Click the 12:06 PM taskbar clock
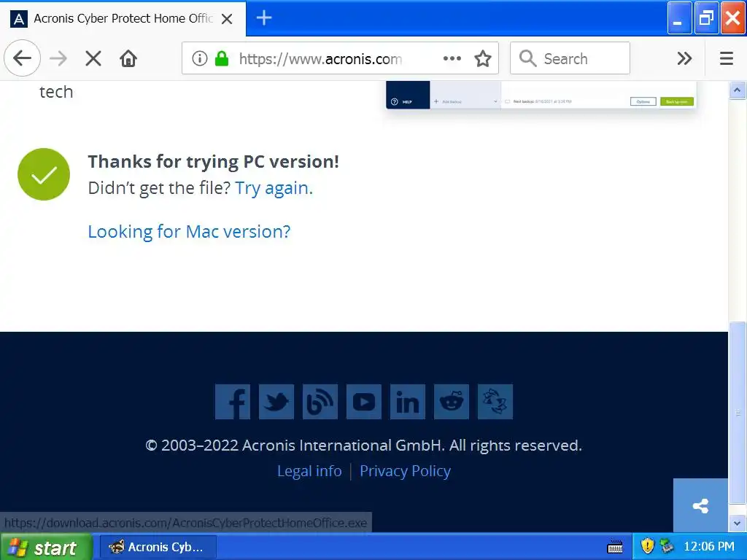Image resolution: width=747 pixels, height=560 pixels. pos(709,546)
